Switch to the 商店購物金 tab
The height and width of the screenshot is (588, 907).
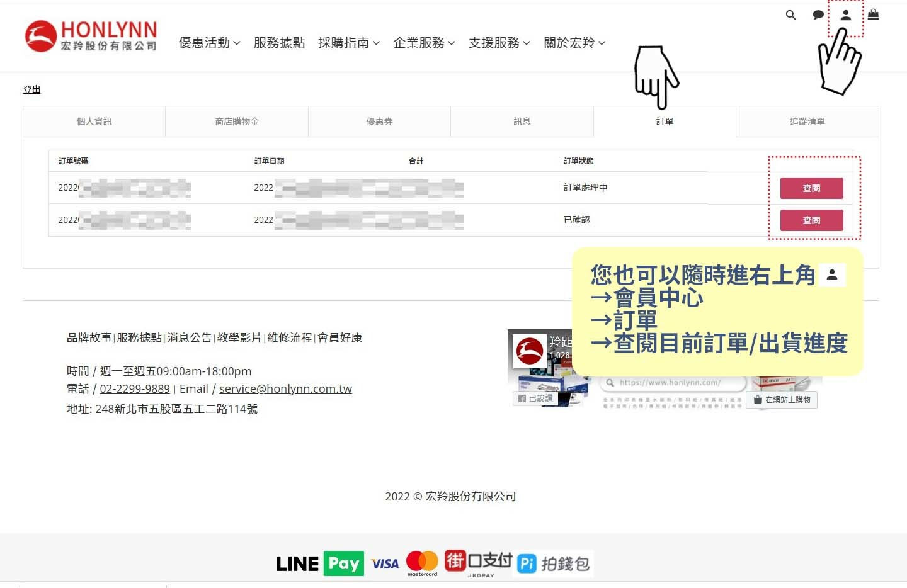(237, 122)
